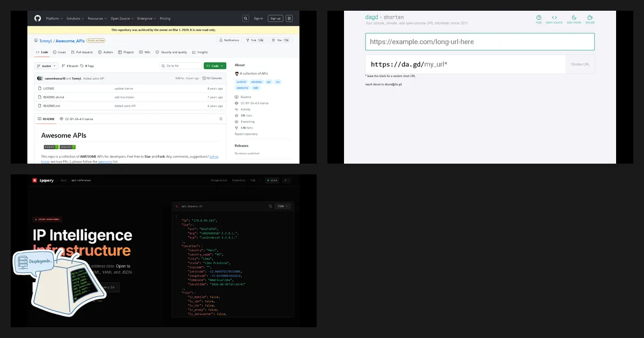This screenshot has height=338, width=644.
Task: Switch to the Insights tab
Action: 200,52
